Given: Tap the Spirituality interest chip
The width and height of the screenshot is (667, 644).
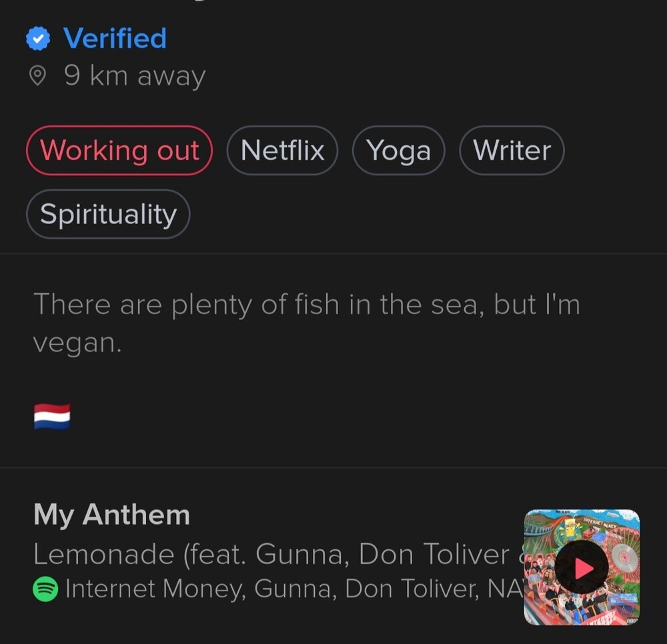Looking at the screenshot, I should tap(108, 214).
